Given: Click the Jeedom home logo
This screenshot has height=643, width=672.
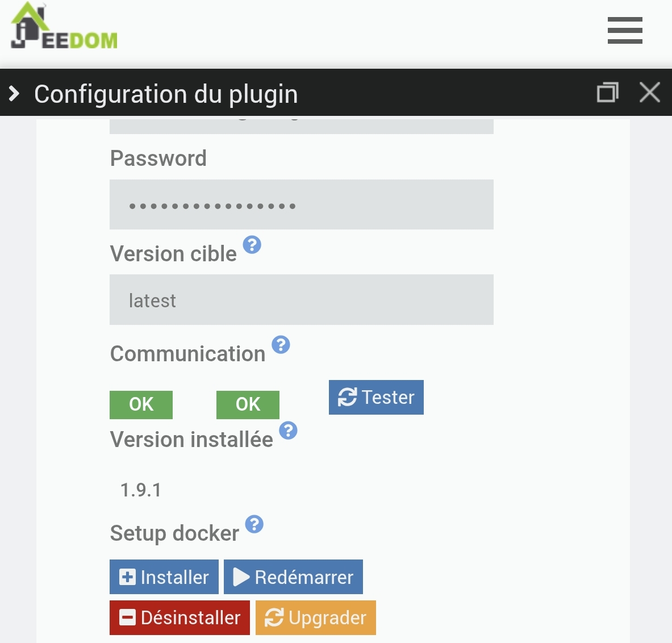Looking at the screenshot, I should point(64,27).
